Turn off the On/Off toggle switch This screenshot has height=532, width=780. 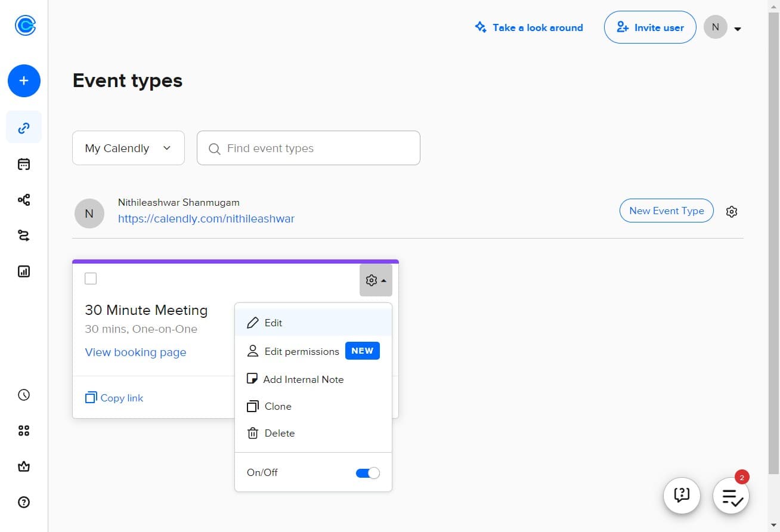tap(367, 473)
